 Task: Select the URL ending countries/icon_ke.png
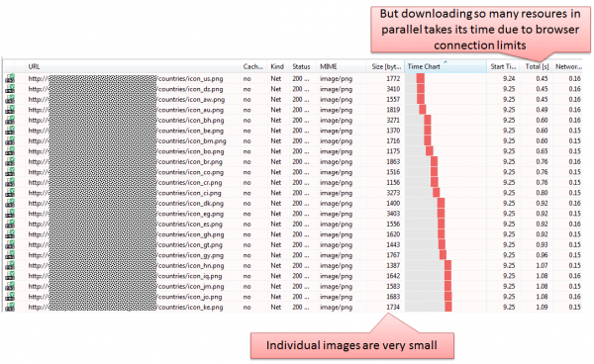pos(126,308)
